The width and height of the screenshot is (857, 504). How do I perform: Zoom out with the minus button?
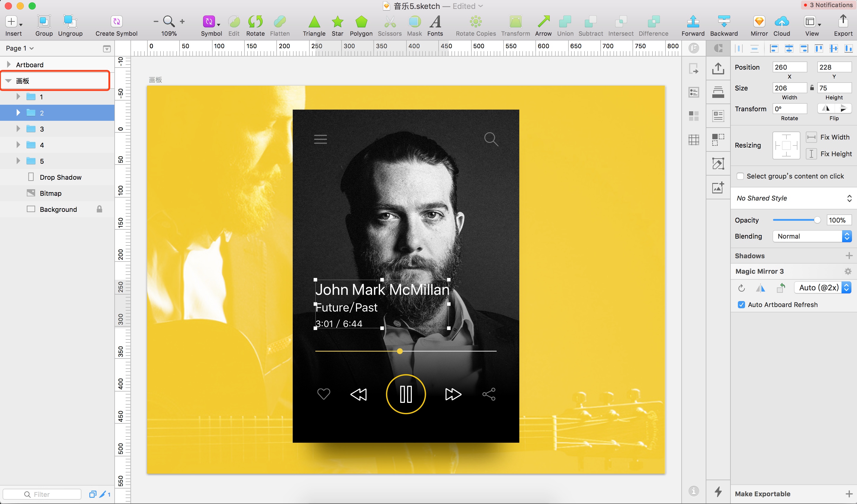[x=156, y=21]
